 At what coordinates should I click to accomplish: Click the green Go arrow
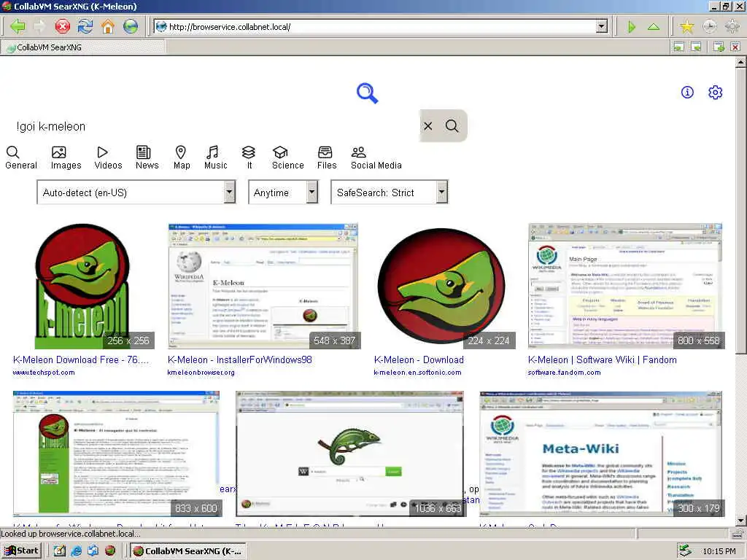point(632,27)
